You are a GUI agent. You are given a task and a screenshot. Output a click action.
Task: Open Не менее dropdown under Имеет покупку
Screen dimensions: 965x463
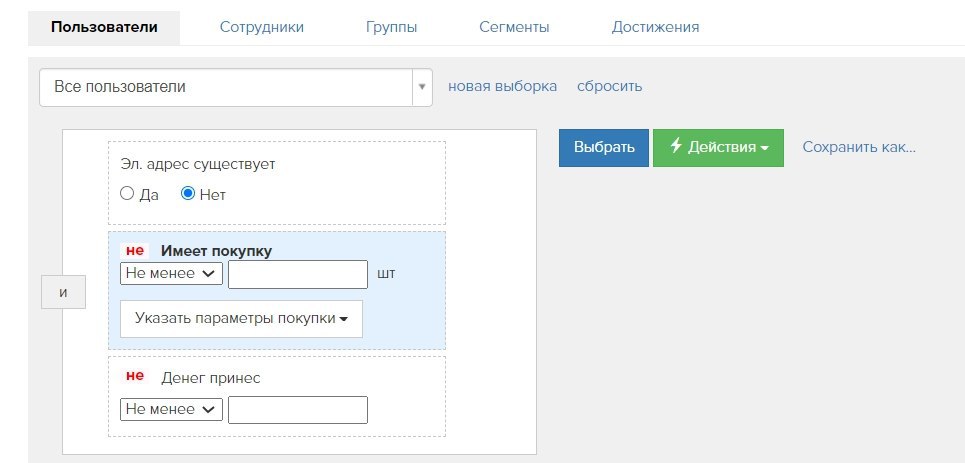coord(171,273)
